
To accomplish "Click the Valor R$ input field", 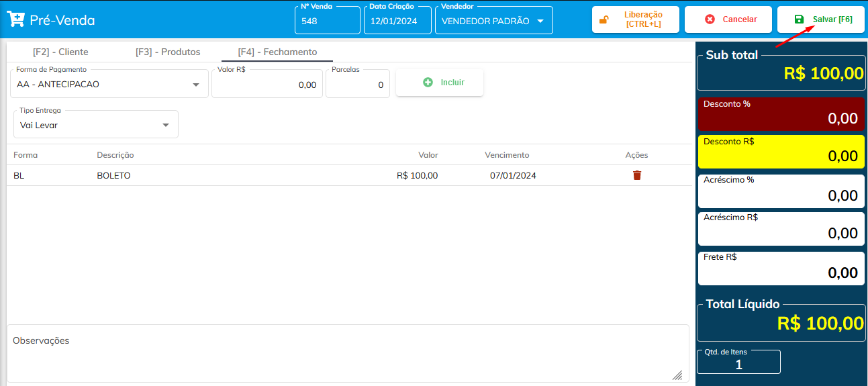I will pyautogui.click(x=267, y=83).
